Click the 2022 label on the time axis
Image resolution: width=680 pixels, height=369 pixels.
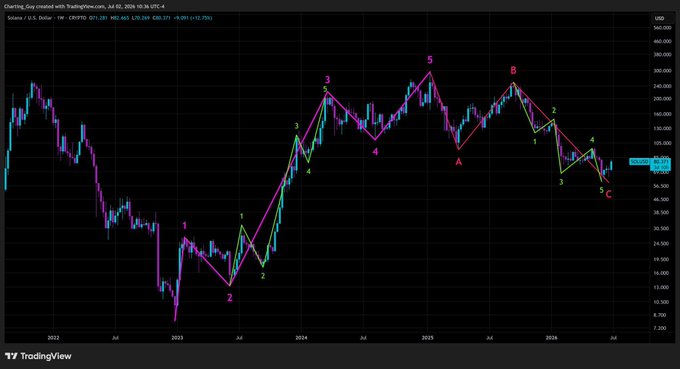pos(53,337)
